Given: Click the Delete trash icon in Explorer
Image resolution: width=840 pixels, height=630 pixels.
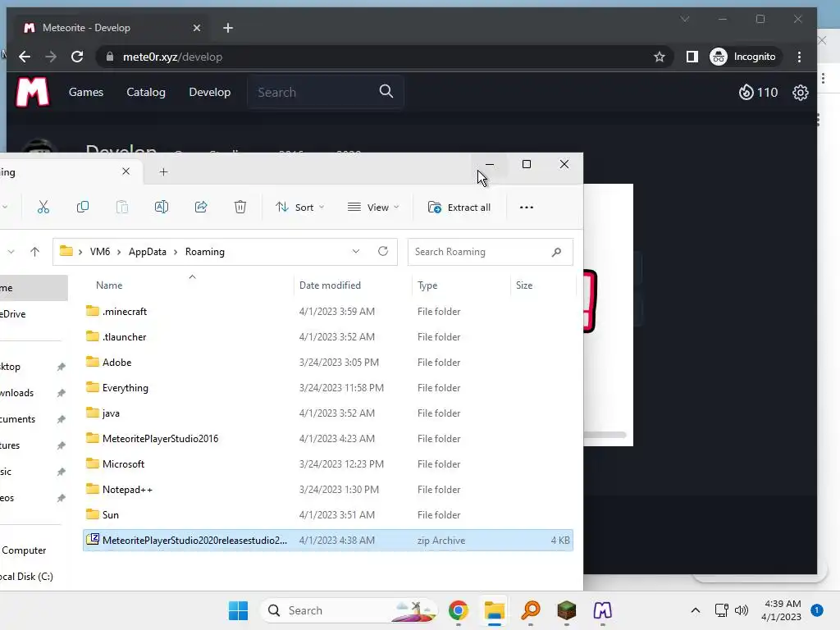Looking at the screenshot, I should [240, 208].
